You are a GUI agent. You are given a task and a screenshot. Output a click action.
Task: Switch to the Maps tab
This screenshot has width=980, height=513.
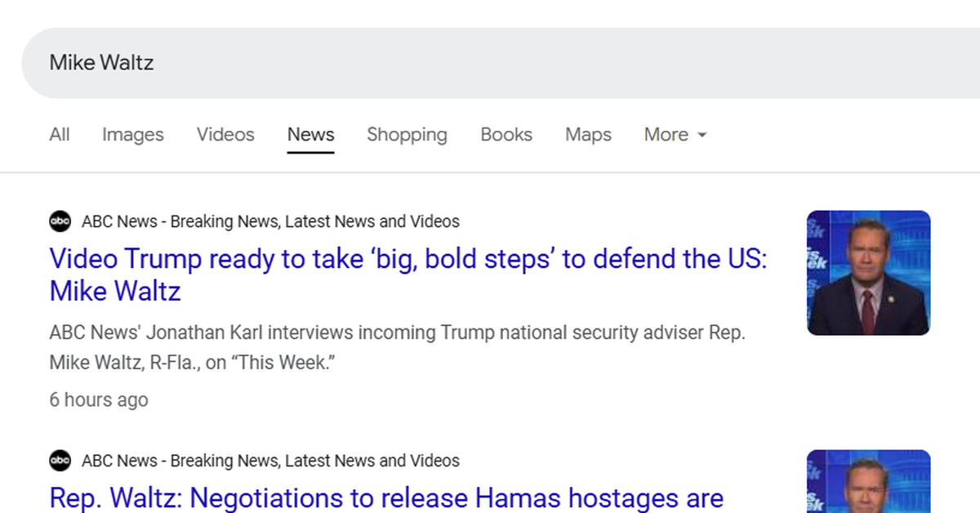click(x=588, y=135)
